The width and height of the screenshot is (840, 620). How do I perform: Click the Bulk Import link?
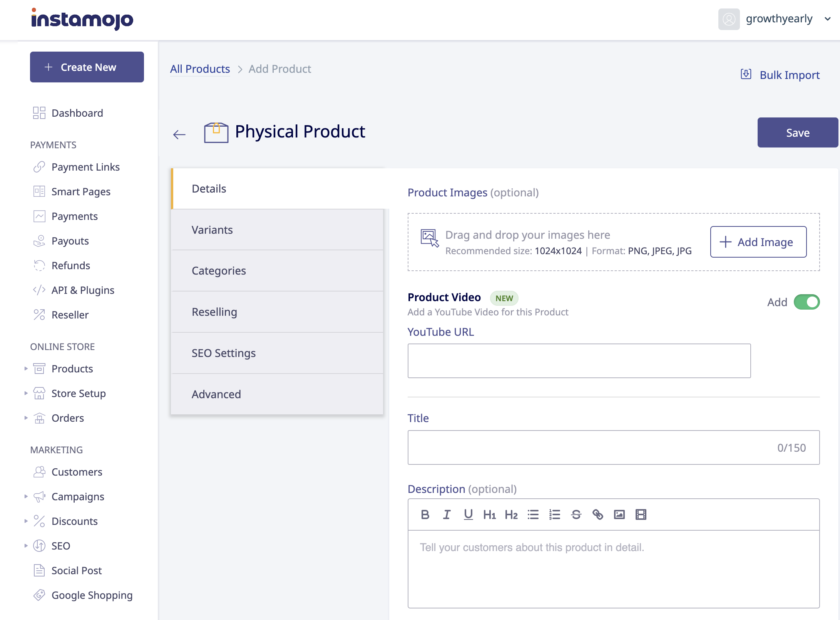coord(780,75)
